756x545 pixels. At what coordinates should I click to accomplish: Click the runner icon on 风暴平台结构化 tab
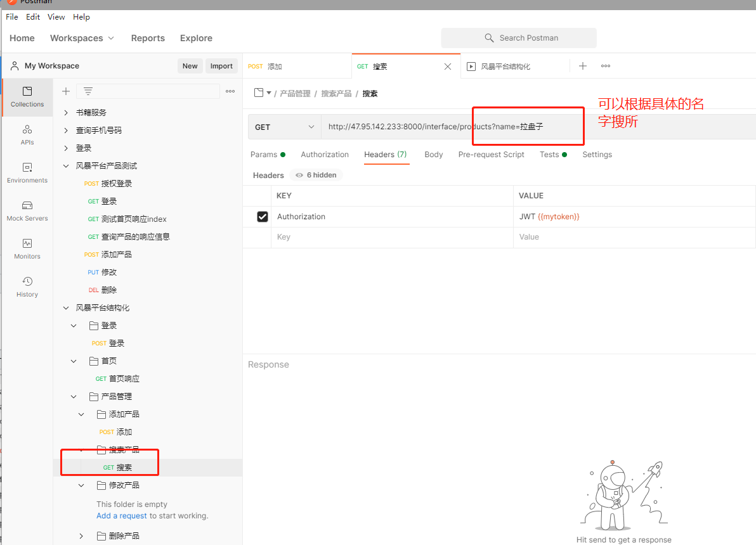coord(471,67)
